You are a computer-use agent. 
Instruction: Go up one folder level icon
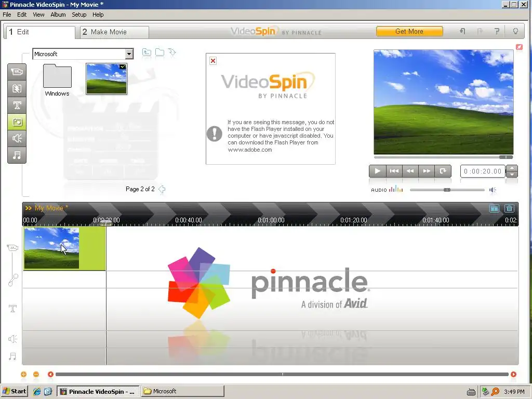(x=147, y=52)
